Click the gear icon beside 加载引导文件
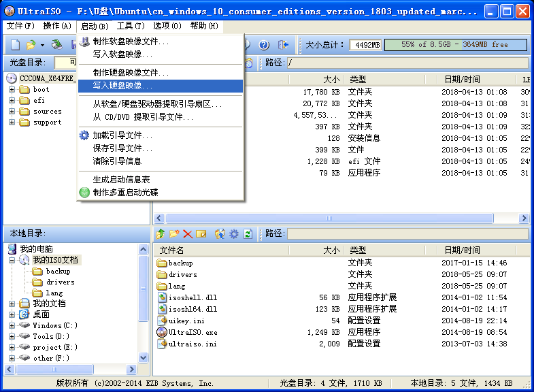Image resolution: width=534 pixels, height=392 pixels. click(x=84, y=135)
